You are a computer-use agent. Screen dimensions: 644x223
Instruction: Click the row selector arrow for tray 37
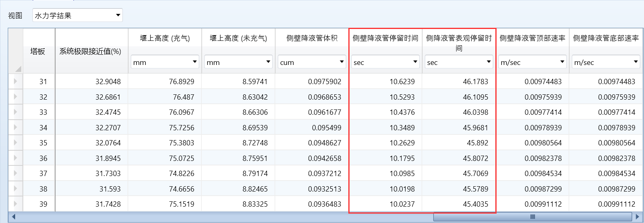(x=16, y=173)
